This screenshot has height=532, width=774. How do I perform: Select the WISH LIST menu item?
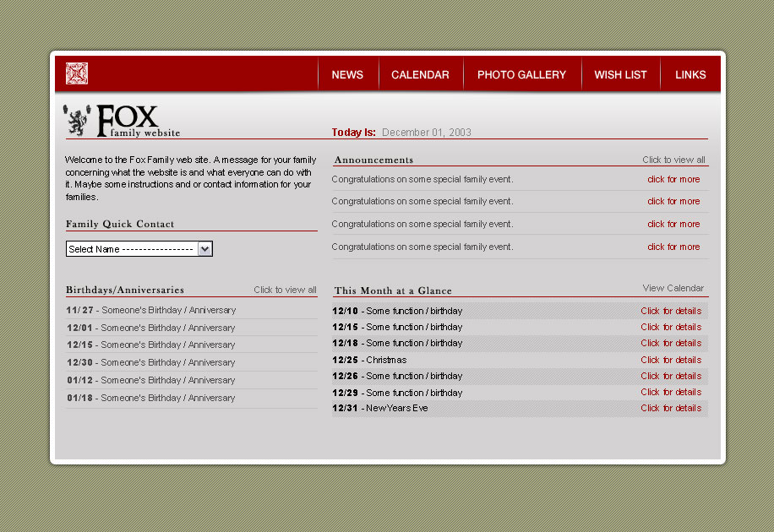pyautogui.click(x=620, y=75)
